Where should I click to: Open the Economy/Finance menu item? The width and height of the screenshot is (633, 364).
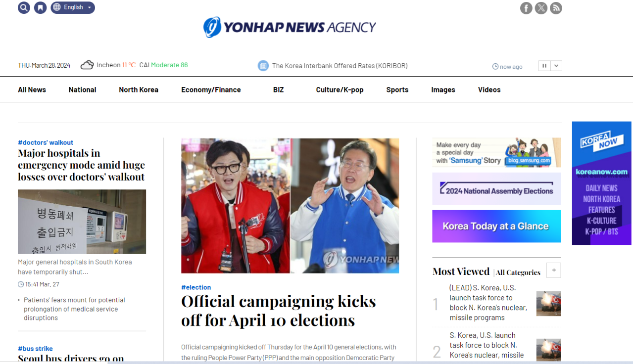tap(211, 90)
